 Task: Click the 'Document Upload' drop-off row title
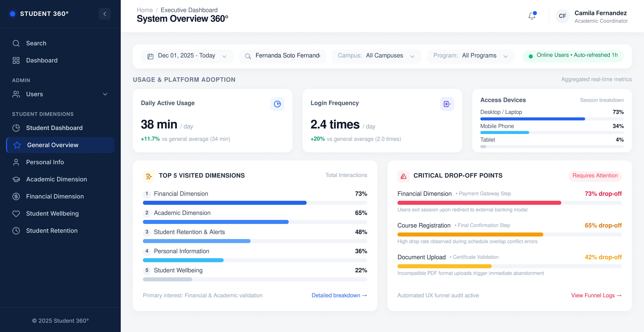click(x=422, y=257)
